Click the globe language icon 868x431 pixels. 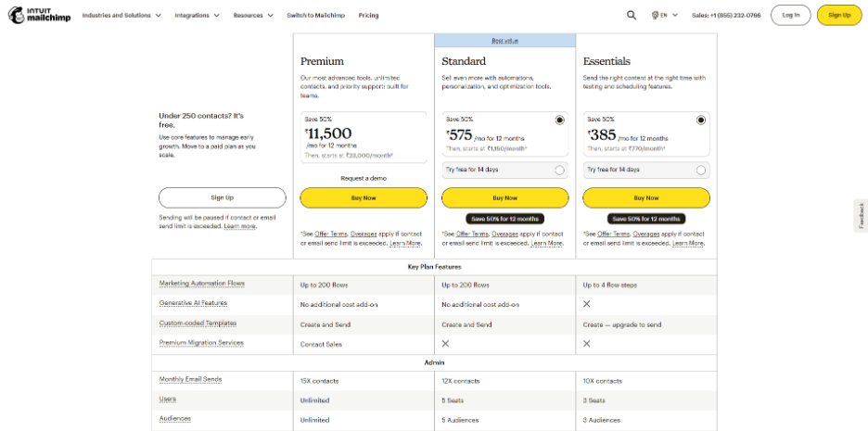pos(656,16)
